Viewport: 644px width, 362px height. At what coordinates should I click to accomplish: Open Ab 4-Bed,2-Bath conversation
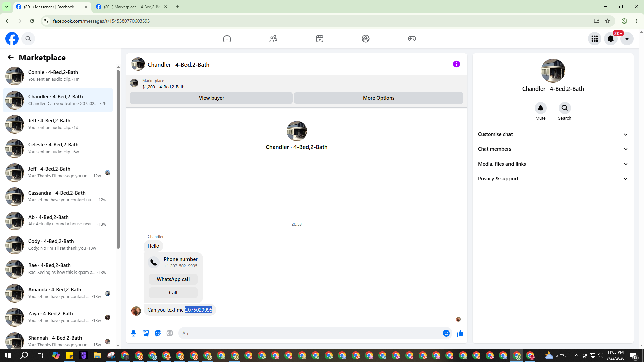[58, 221]
